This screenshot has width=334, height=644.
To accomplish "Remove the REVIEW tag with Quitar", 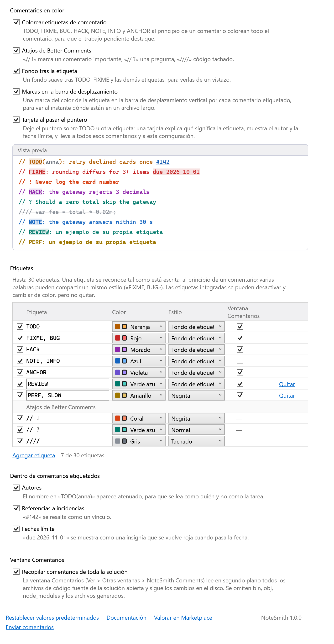I will pyautogui.click(x=287, y=385).
